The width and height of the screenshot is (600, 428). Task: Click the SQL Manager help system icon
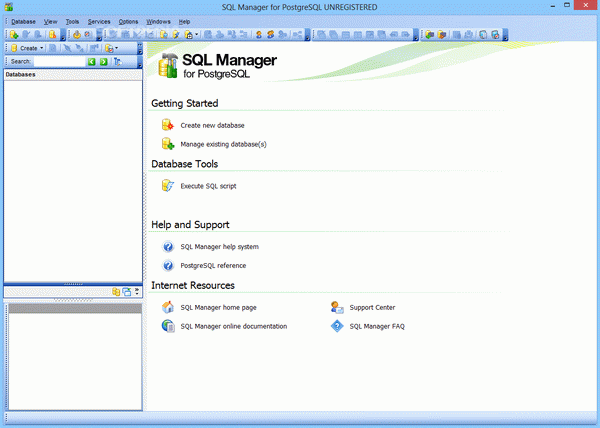point(168,246)
